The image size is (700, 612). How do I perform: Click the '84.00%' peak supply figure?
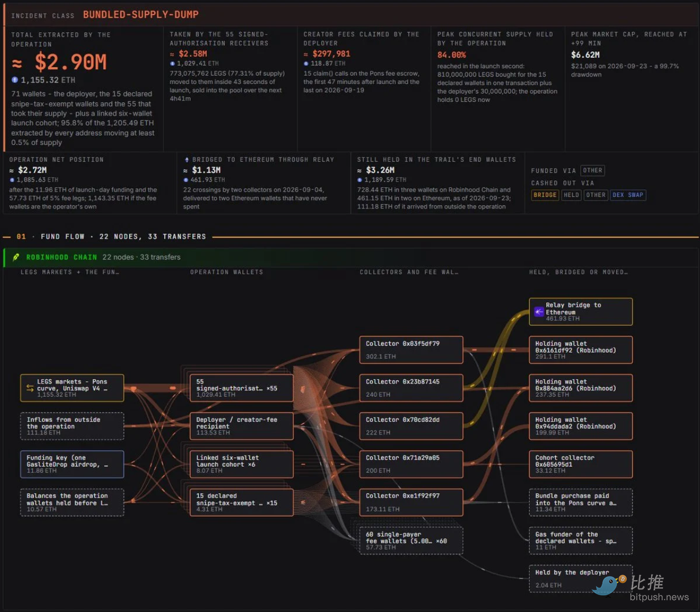tap(452, 55)
